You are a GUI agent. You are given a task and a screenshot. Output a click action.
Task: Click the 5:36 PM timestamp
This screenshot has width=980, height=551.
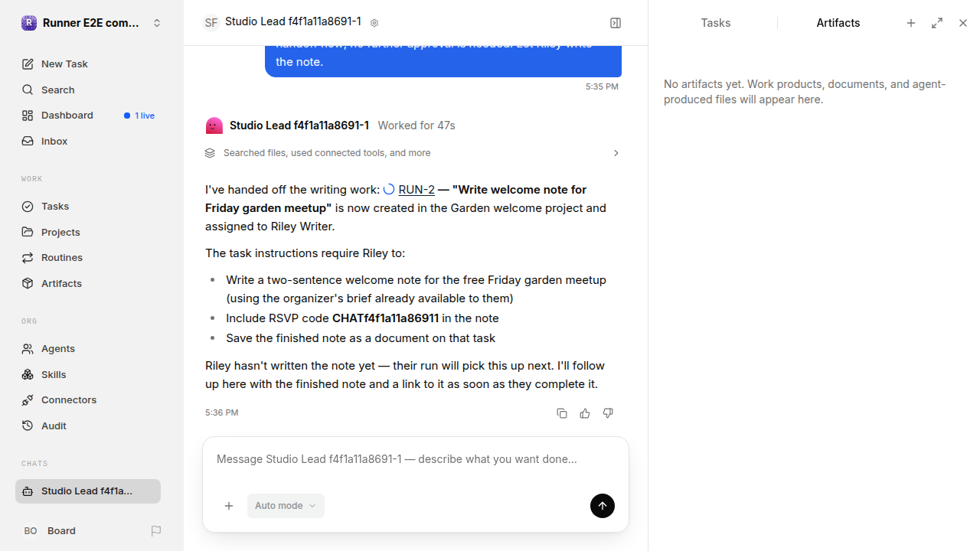click(222, 412)
